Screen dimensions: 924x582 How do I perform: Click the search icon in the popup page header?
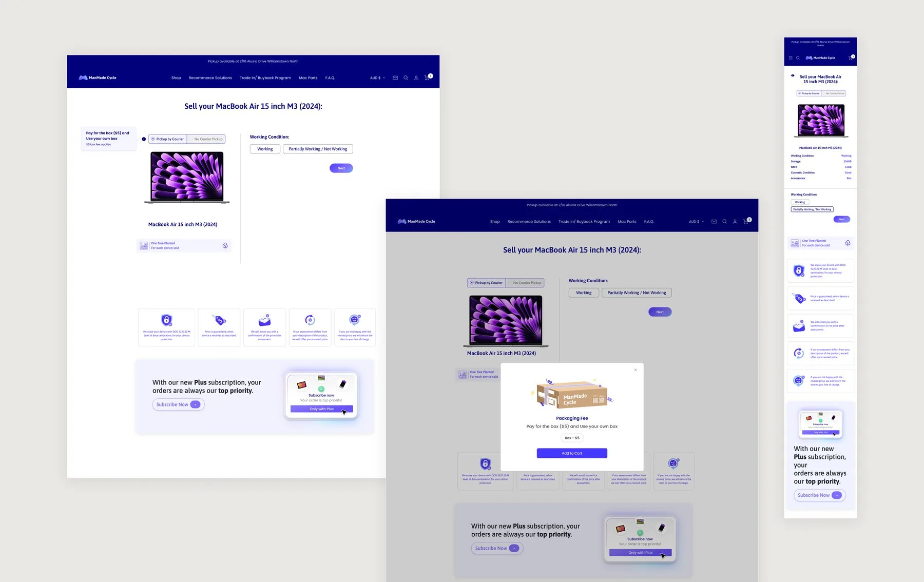tap(724, 222)
